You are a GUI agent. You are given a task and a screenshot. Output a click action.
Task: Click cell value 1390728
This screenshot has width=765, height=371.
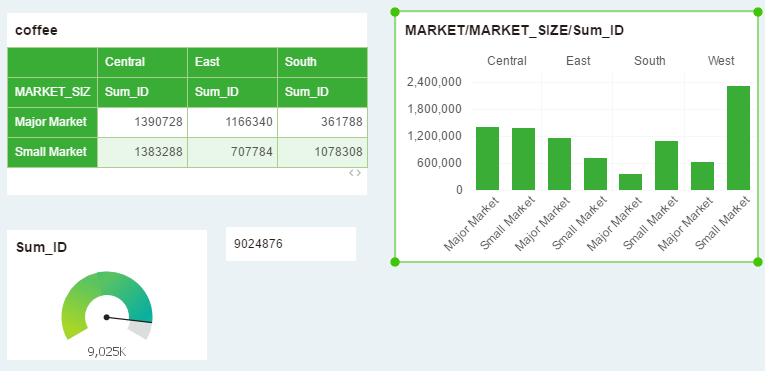coord(142,122)
